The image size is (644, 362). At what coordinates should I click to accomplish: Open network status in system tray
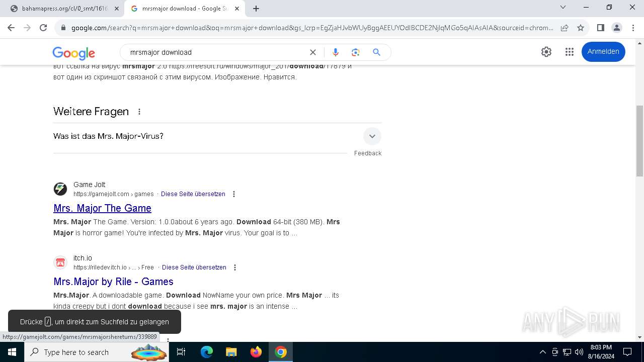tap(567, 352)
